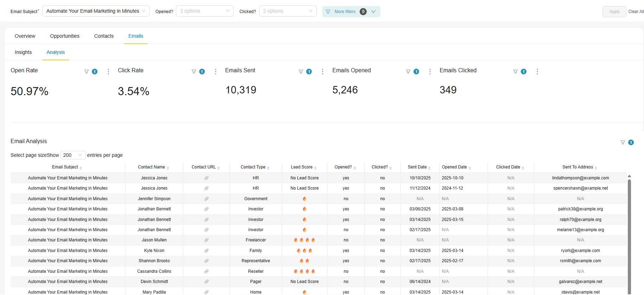Screen dimensions: 644x295
Task: Open the three-dot menu on Click Rate card
Action: coord(216,72)
